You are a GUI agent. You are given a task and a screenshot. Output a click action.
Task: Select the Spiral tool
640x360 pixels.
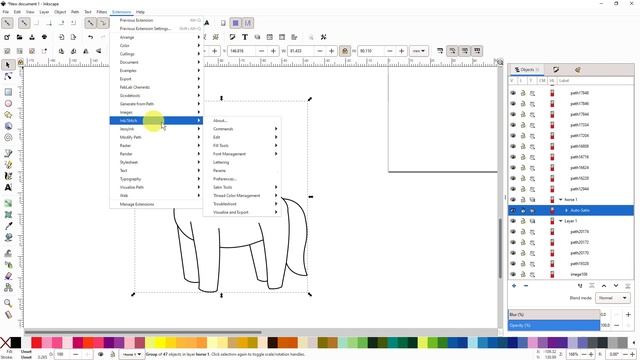tap(8, 138)
